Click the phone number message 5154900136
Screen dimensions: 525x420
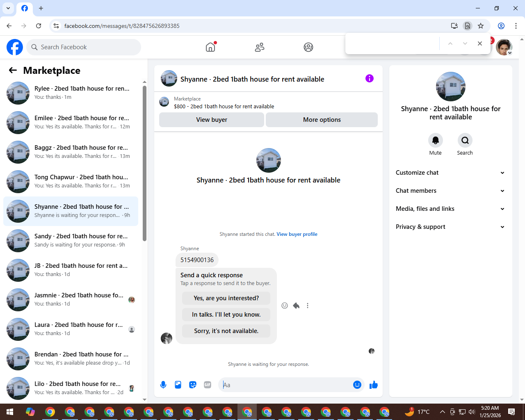click(197, 260)
